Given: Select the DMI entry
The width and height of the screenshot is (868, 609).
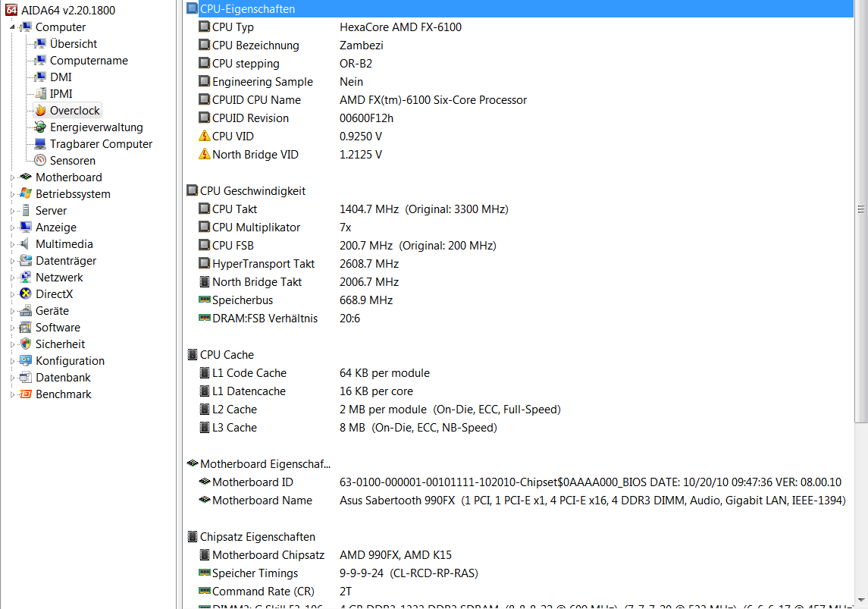Looking at the screenshot, I should (61, 77).
